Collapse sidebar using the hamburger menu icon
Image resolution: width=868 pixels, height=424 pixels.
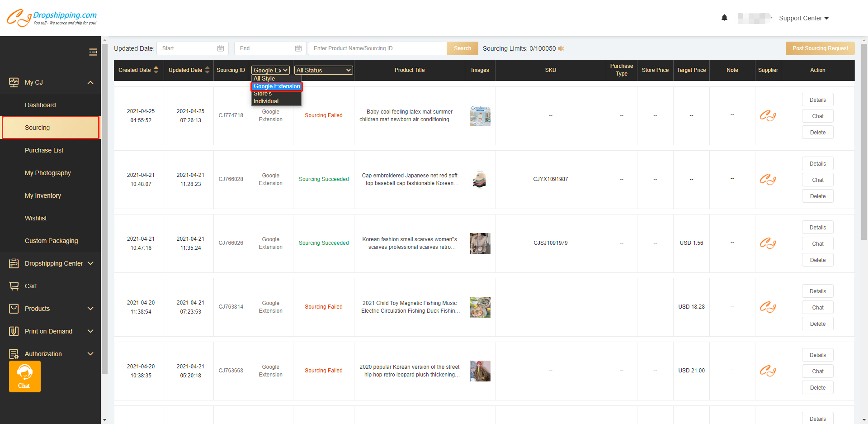(93, 52)
